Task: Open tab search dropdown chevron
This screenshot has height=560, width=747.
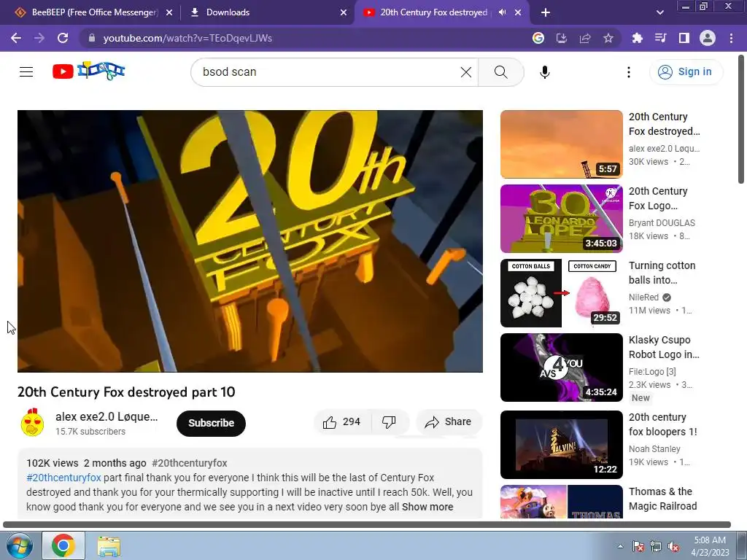Action: coord(659,12)
